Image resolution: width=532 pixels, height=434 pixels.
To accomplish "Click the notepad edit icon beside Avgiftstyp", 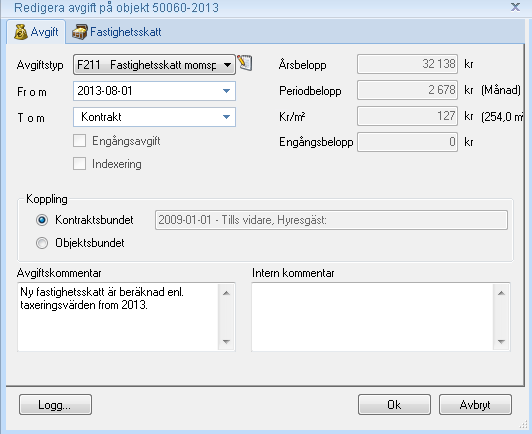I will pyautogui.click(x=245, y=63).
